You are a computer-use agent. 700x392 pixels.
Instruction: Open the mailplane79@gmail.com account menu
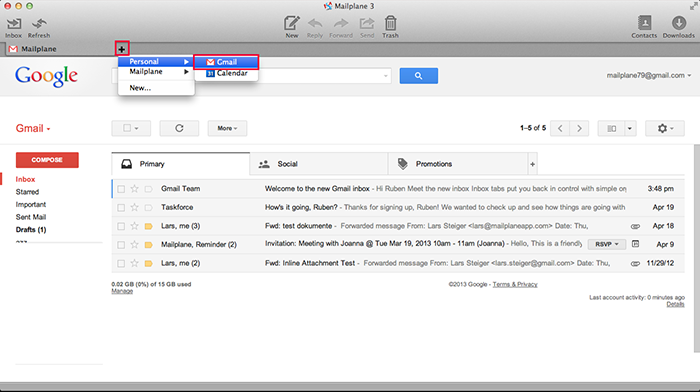point(649,75)
